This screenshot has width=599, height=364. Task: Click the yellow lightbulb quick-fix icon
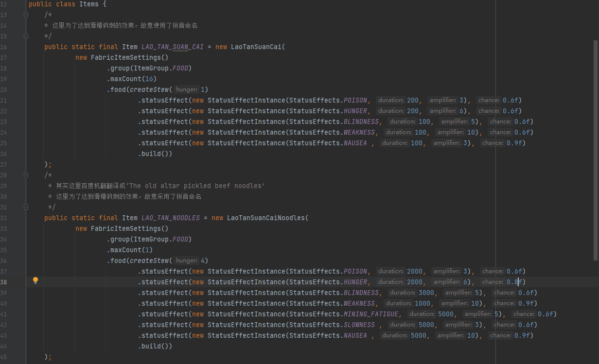[x=35, y=280]
